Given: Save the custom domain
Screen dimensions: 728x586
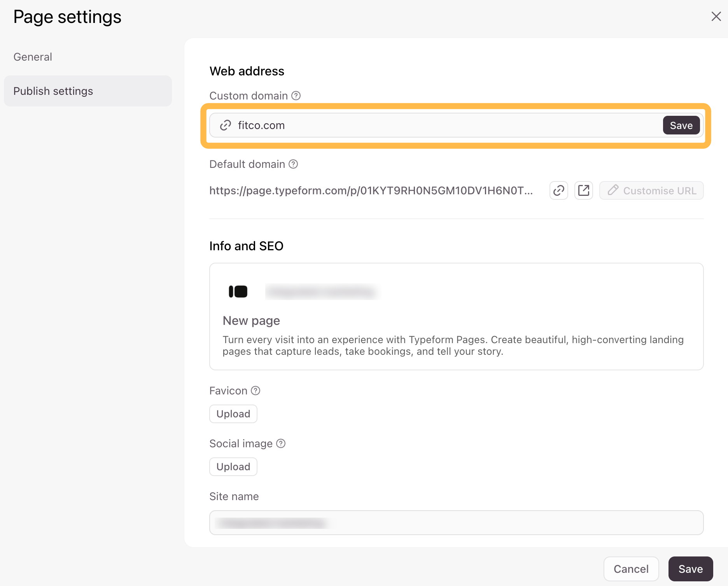Looking at the screenshot, I should (x=681, y=125).
